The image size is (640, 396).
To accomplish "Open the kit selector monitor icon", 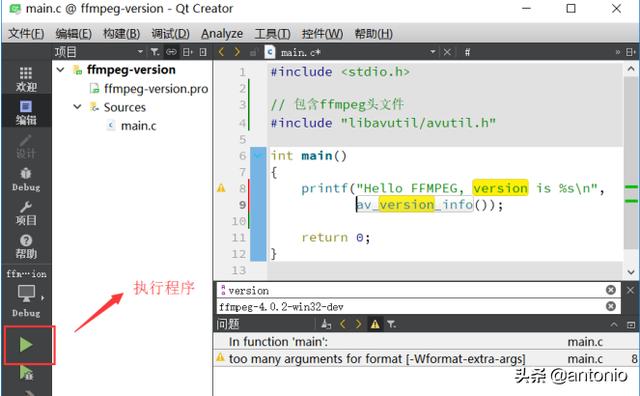I will tap(27, 293).
